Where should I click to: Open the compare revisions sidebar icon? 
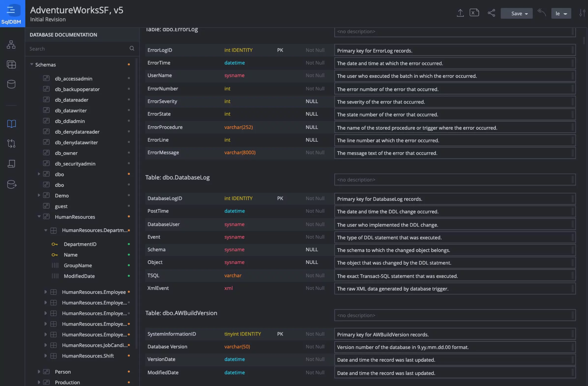coord(11,143)
